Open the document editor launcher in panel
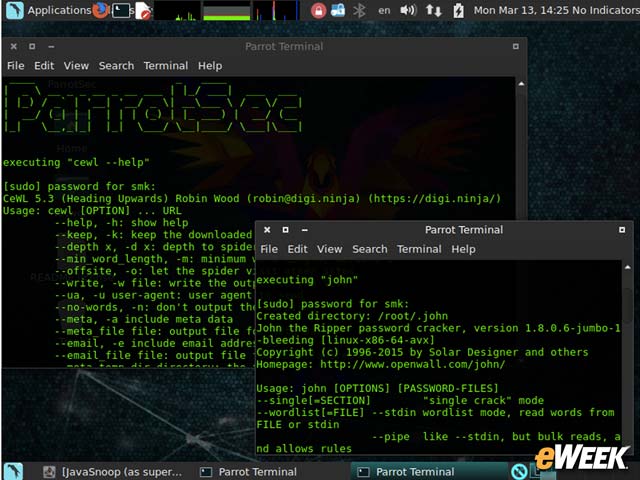This screenshot has height=480, width=640. [x=143, y=10]
